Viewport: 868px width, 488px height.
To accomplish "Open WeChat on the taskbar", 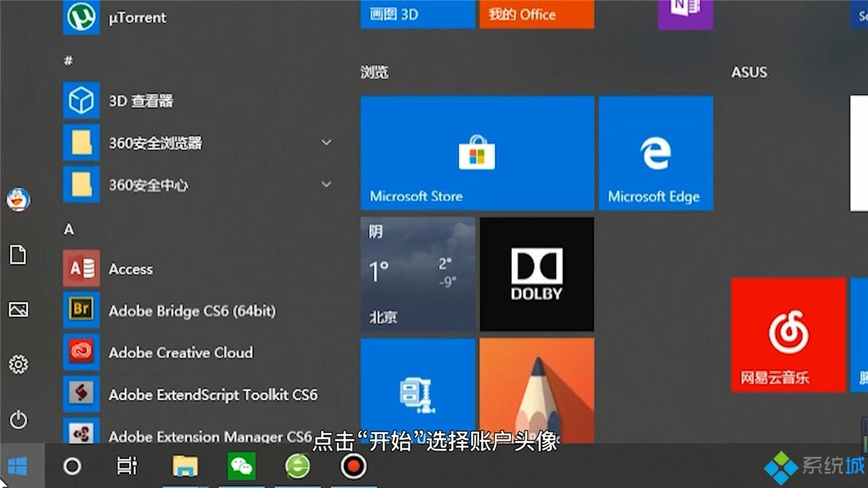I will [x=241, y=466].
